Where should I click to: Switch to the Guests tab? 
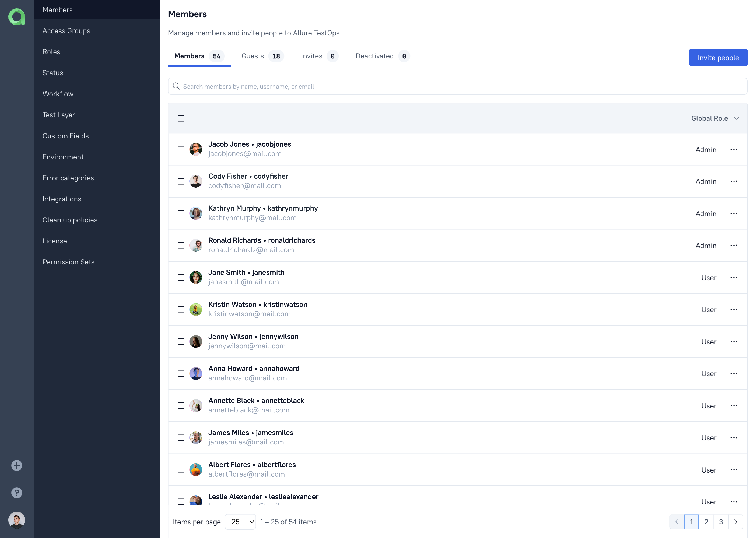(253, 56)
